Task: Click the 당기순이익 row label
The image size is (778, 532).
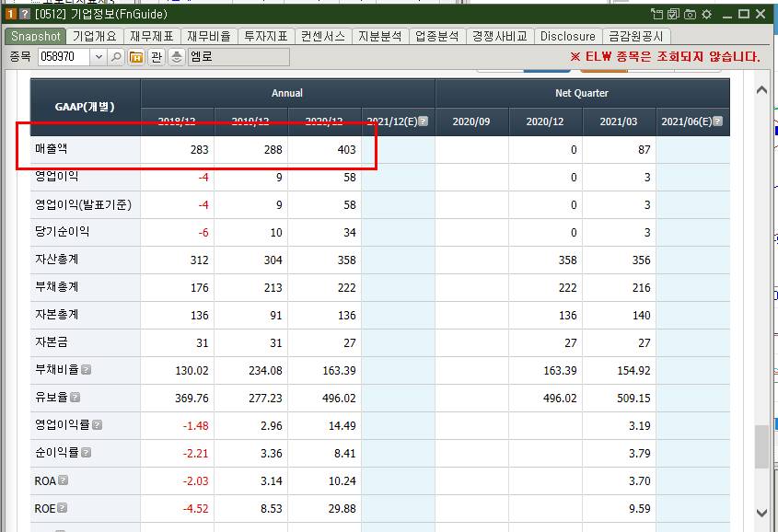Action: tap(63, 232)
